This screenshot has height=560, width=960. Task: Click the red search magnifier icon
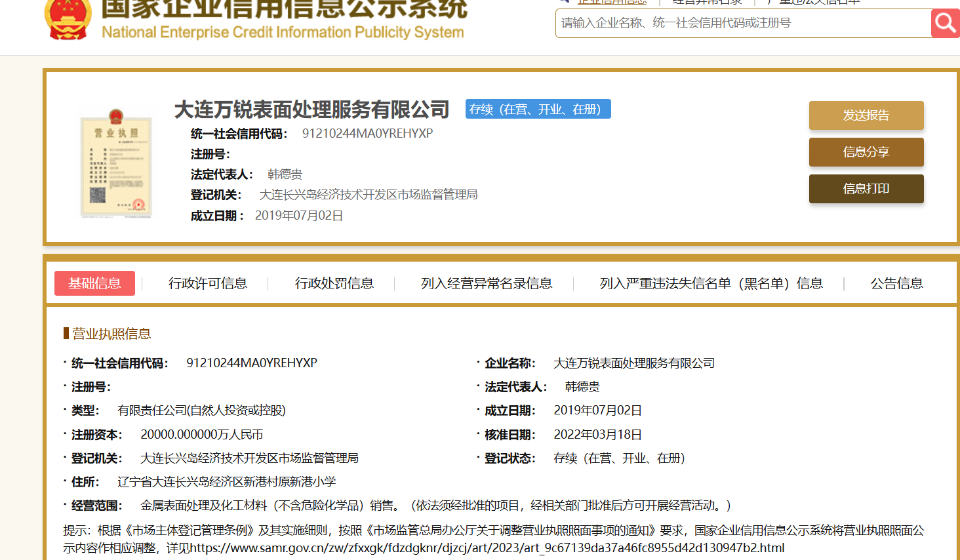pyautogui.click(x=945, y=23)
